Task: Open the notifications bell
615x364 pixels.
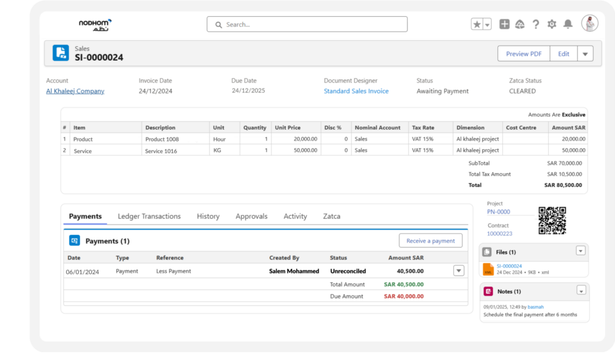Action: pos(568,24)
